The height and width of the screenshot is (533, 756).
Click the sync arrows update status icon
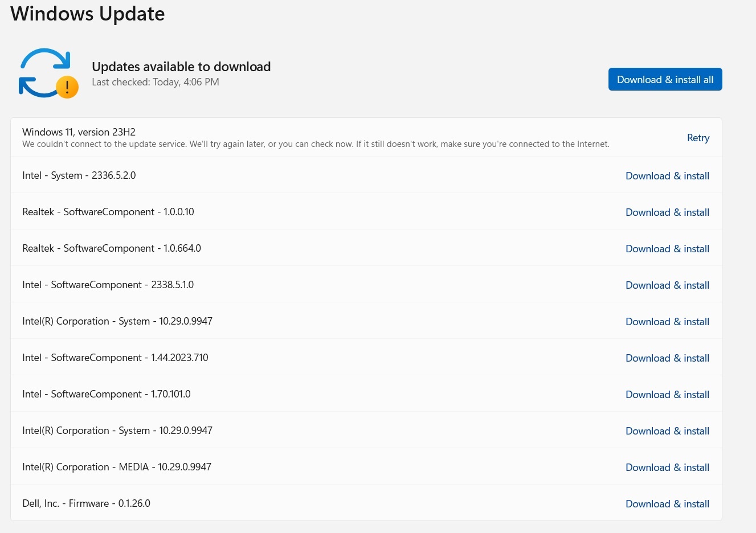(x=48, y=73)
